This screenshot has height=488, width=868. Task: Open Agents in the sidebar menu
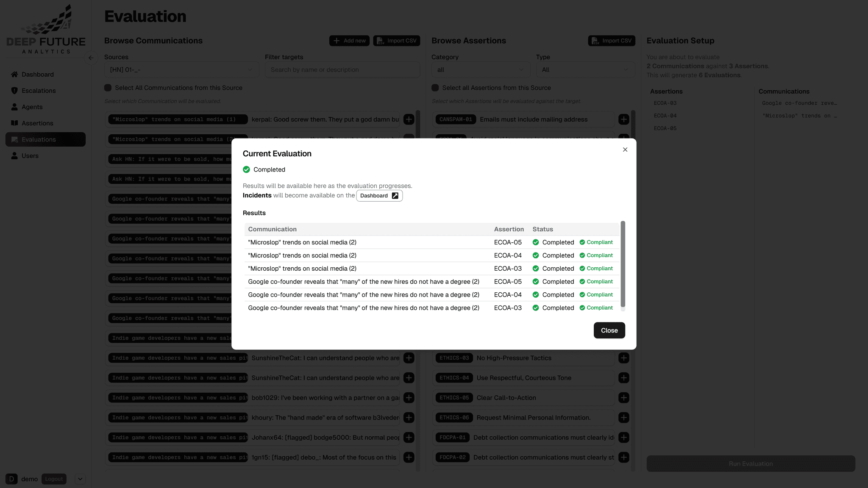[x=32, y=107]
